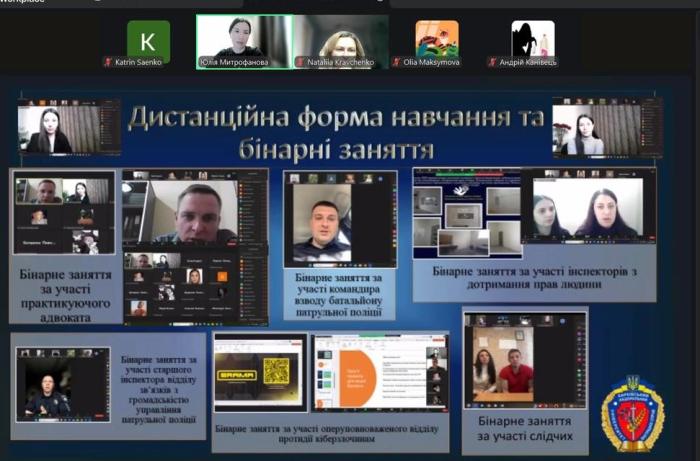Image resolution: width=700 pixels, height=461 pixels.
Task: Select Katrin Saenko's green K avatar
Action: (148, 39)
